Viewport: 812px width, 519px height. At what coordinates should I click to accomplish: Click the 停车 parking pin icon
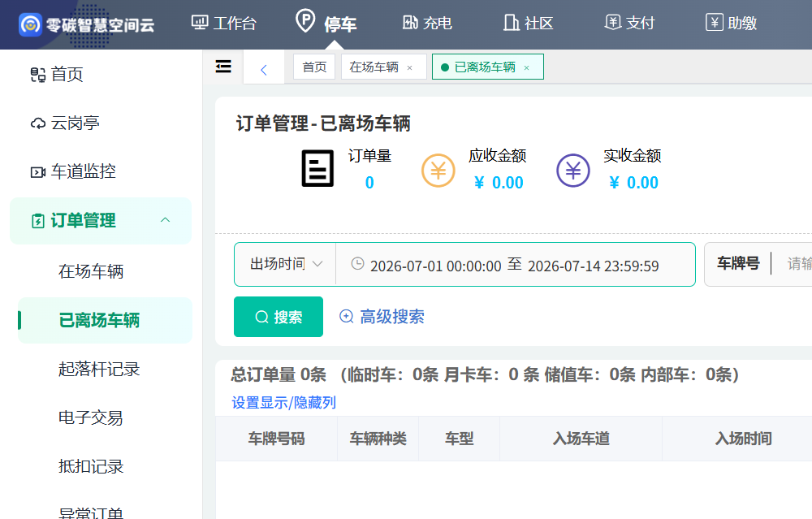[x=305, y=21]
